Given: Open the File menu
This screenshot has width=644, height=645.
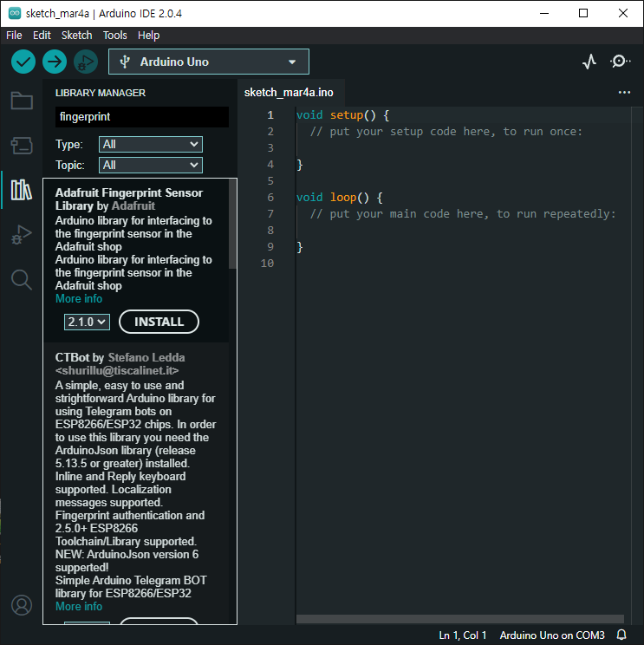Looking at the screenshot, I should tap(14, 36).
